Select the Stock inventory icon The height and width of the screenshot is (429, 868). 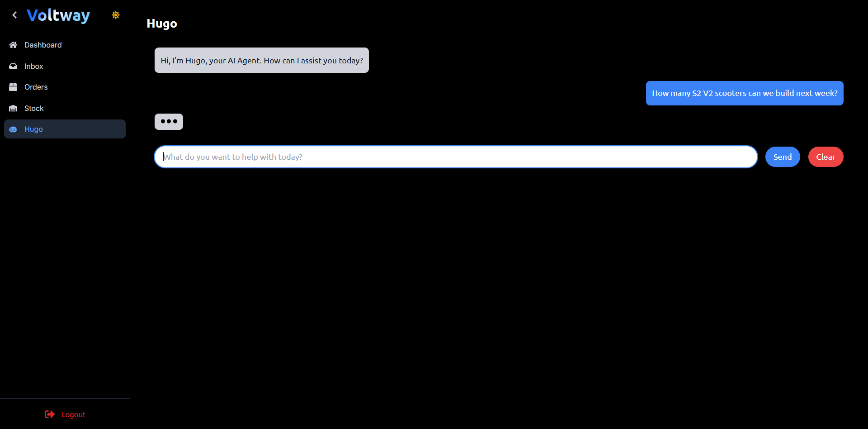(x=13, y=108)
